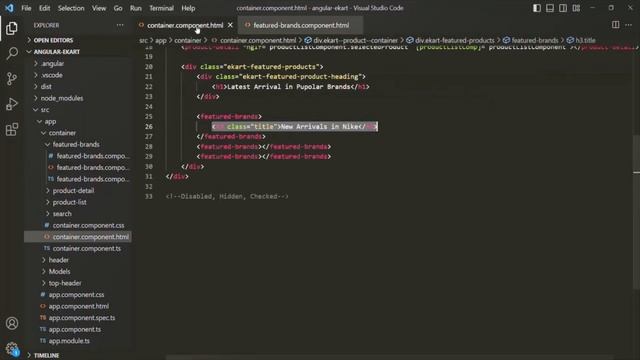Expand the product-detail folder
Image resolution: width=640 pixels, height=360 pixels.
coord(73,191)
